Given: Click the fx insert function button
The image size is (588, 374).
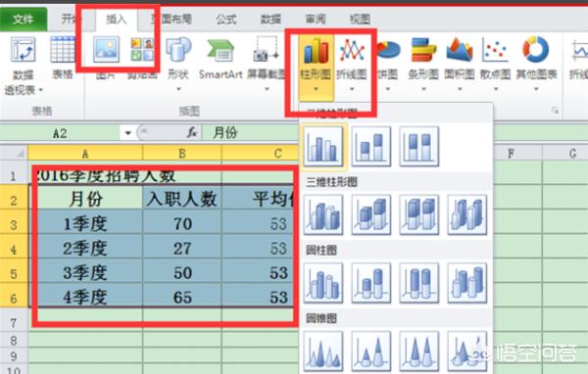Looking at the screenshot, I should (x=192, y=132).
